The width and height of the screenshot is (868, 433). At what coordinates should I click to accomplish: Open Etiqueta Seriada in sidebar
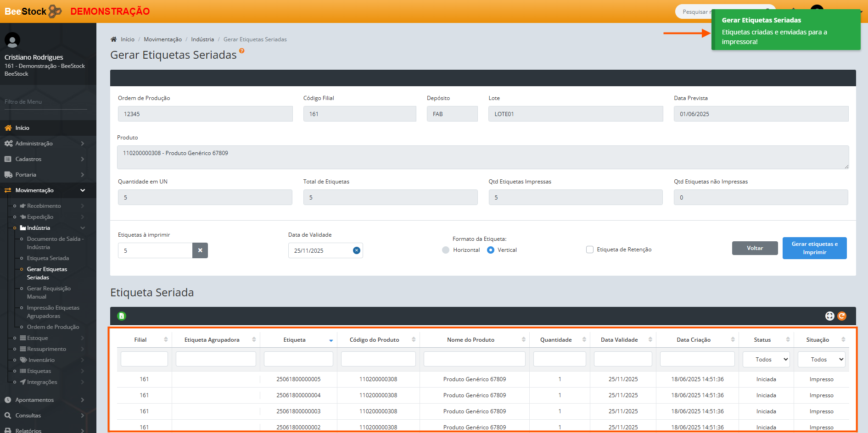tap(48, 258)
